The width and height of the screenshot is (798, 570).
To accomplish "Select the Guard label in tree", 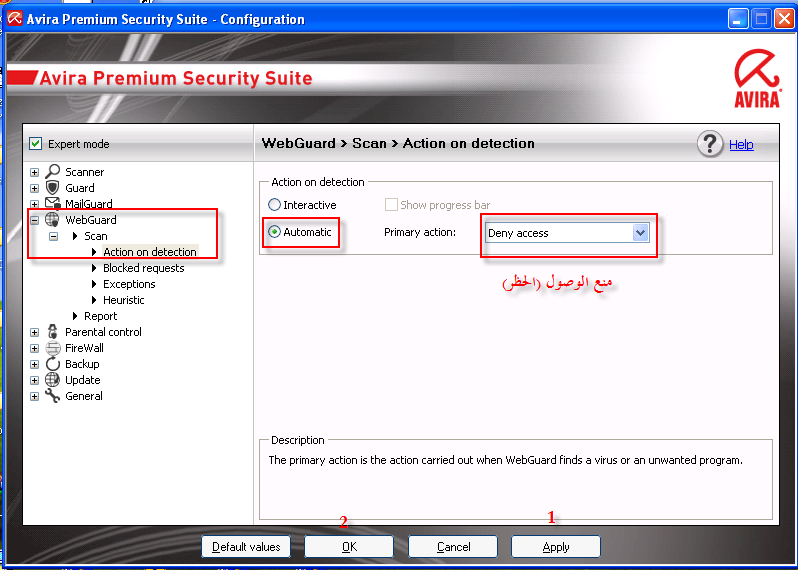I will pyautogui.click(x=80, y=188).
